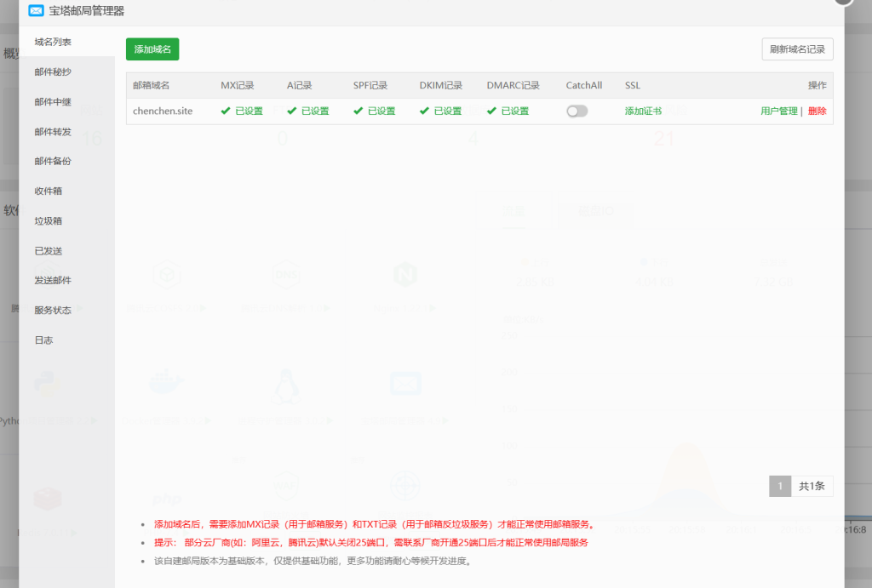Open 用户管理 for chenchen.site
The height and width of the screenshot is (588, 872).
click(778, 111)
